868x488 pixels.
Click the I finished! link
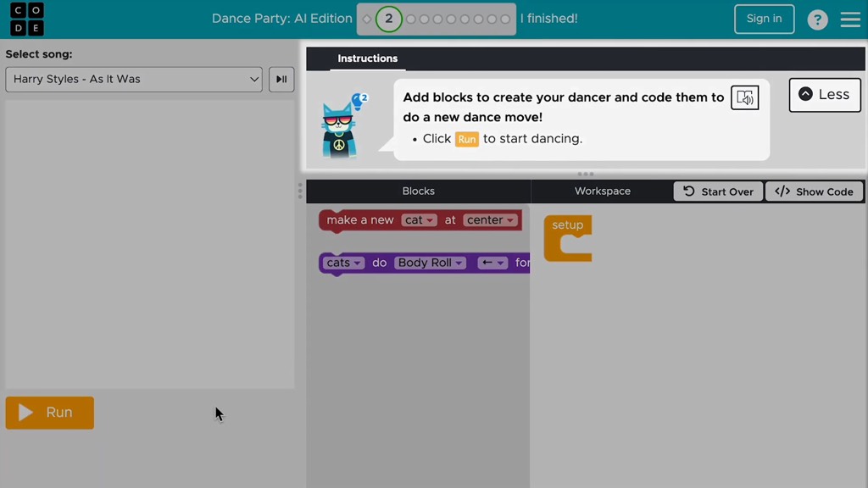[x=548, y=19]
